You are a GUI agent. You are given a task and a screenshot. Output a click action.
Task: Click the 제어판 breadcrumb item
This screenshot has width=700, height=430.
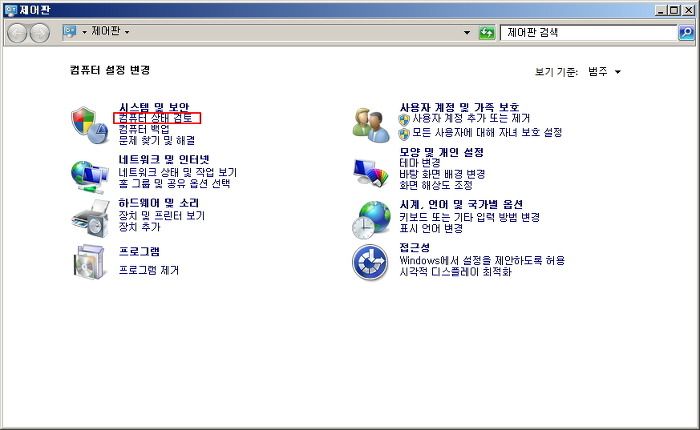tap(106, 31)
